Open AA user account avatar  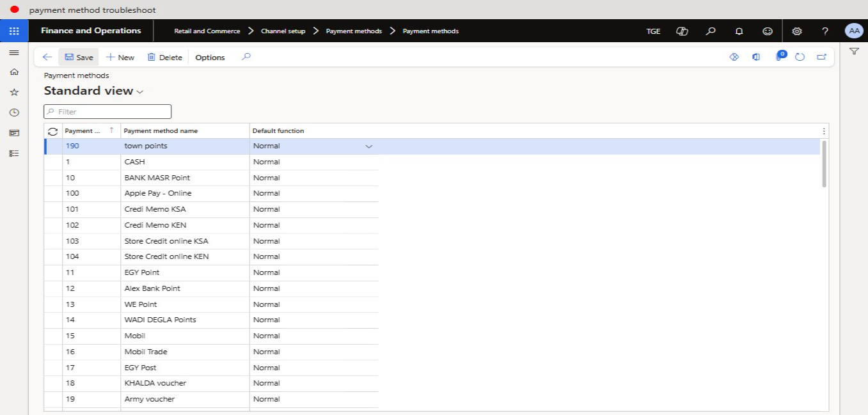pos(854,31)
